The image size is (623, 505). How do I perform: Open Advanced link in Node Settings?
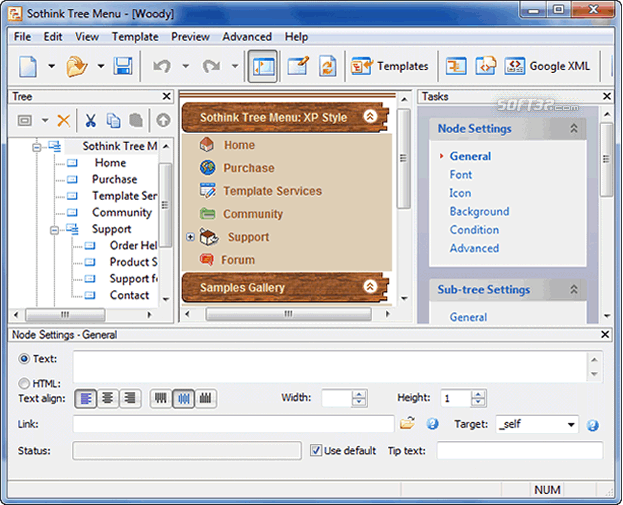tap(474, 248)
